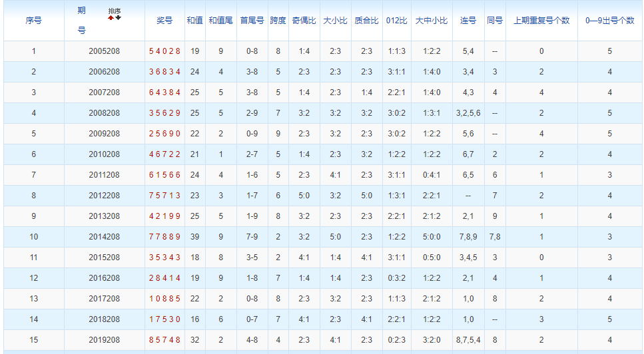Click 012 ratio 0:3:2 in row 2016208
644x354 pixels.
[397, 277]
